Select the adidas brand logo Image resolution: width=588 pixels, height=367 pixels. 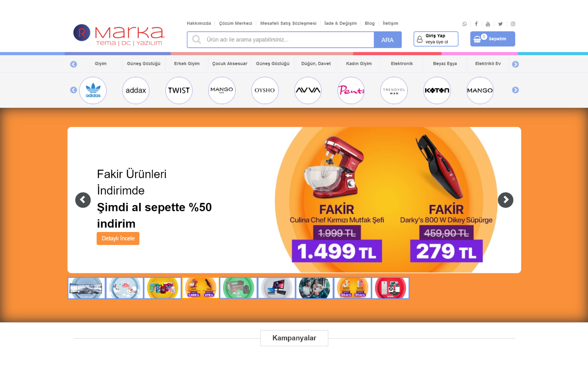93,90
